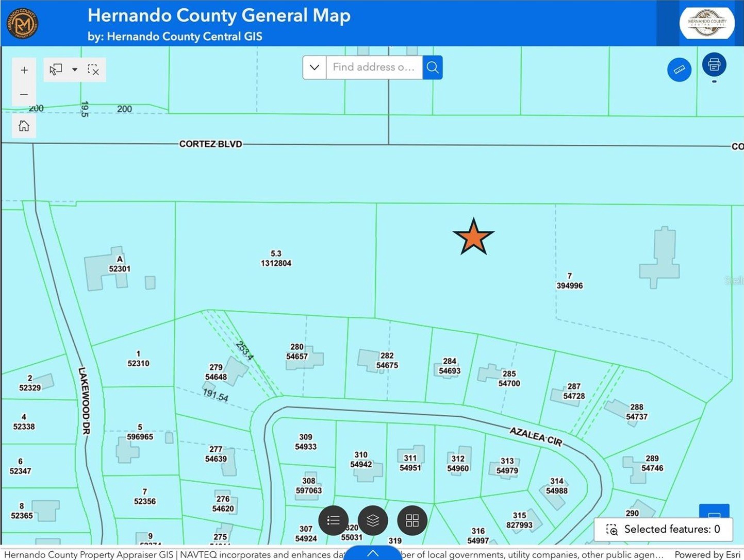Open the legend list panel

[334, 520]
